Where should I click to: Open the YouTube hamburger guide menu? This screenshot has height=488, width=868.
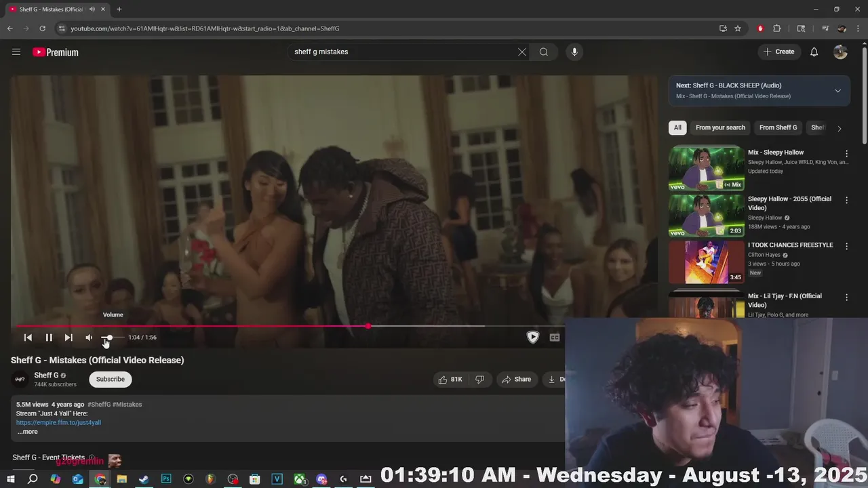point(16,52)
